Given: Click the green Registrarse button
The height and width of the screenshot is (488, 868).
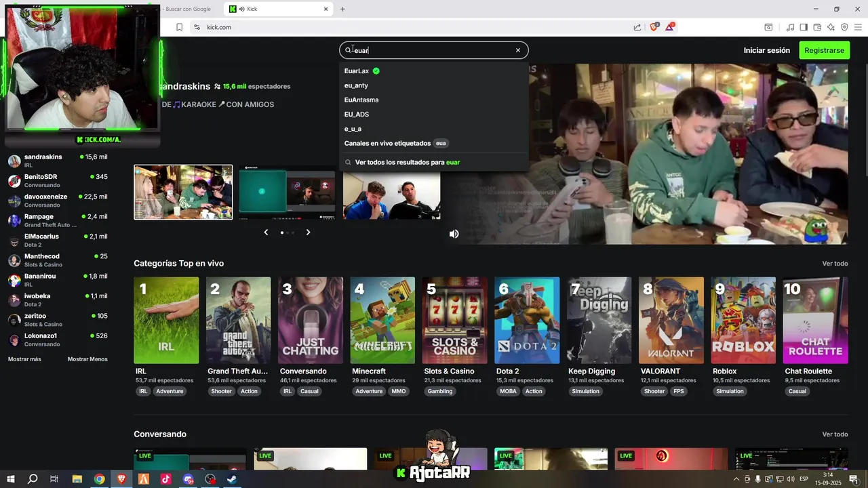Looking at the screenshot, I should [824, 50].
